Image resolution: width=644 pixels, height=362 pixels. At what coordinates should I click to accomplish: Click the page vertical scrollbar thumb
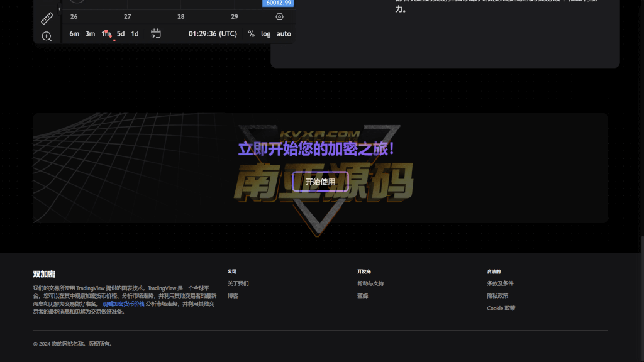(x=642, y=299)
